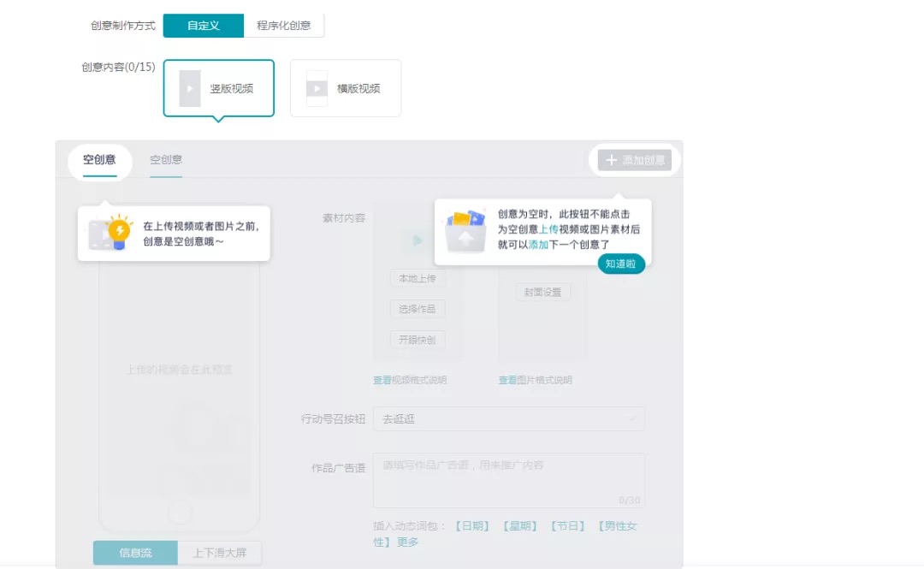The image size is (924, 569).
Task: Open the 行动号召按钮 dropdown
Action: [508, 419]
